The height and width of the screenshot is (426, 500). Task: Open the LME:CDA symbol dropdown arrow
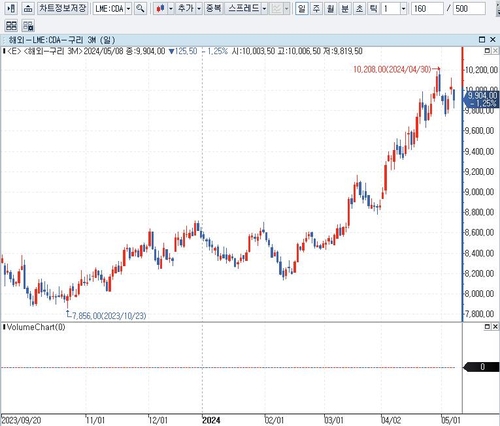tap(129, 8)
